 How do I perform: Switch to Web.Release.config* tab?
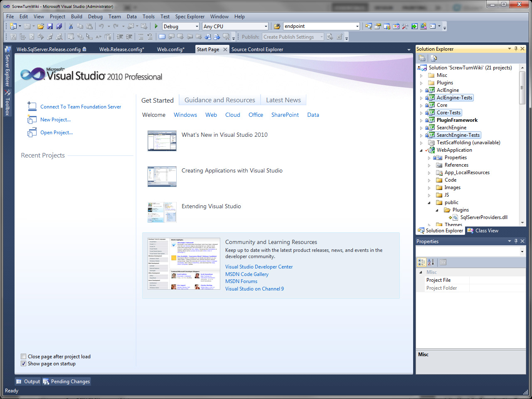coord(122,49)
